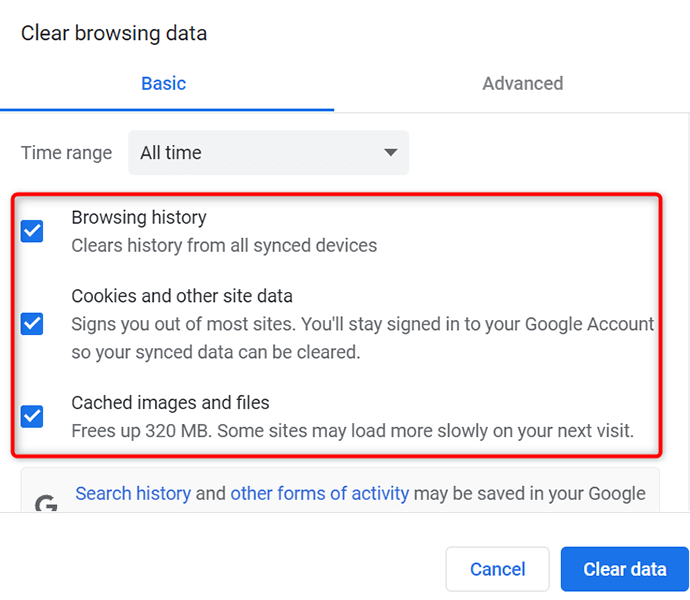Follow the Search history link
The image size is (690, 600).
tap(133, 493)
